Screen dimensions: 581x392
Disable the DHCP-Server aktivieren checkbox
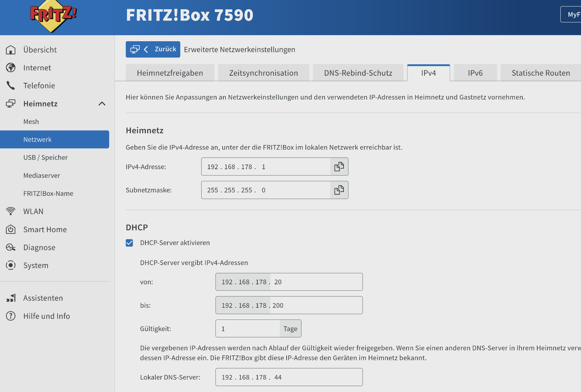pyautogui.click(x=129, y=243)
